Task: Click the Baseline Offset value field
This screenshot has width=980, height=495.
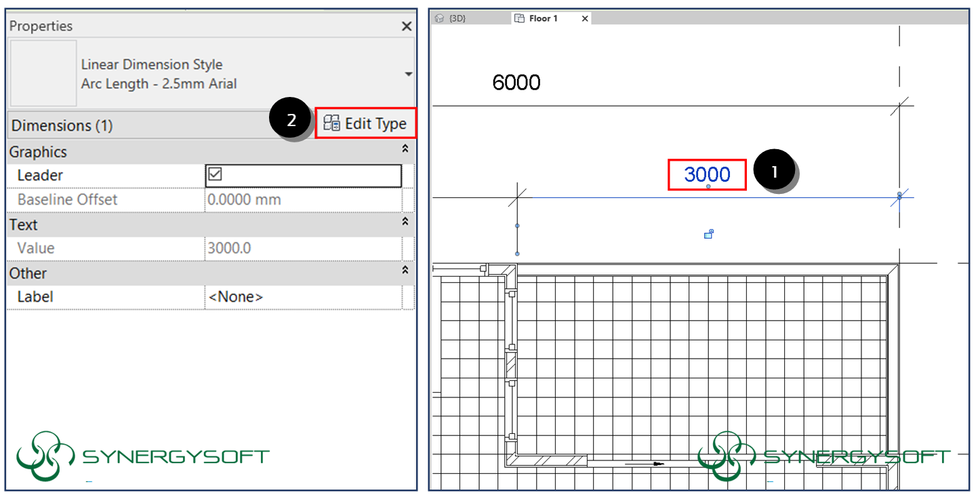Action: point(303,200)
